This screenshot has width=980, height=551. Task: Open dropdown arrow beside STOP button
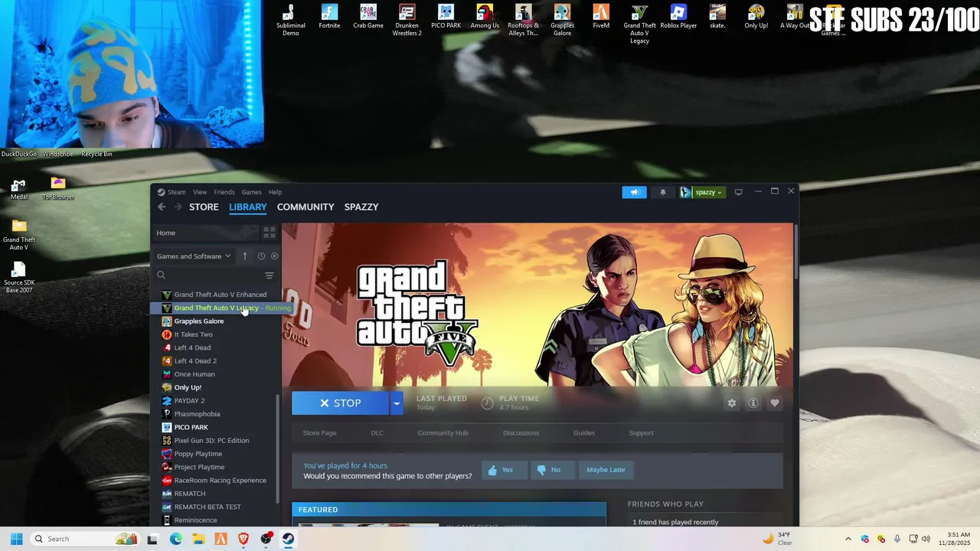pyautogui.click(x=396, y=403)
